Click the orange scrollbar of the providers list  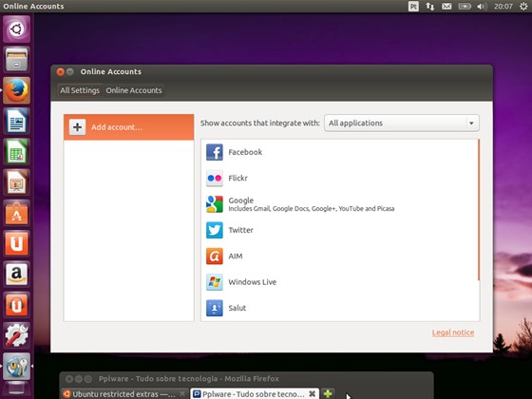click(x=479, y=210)
